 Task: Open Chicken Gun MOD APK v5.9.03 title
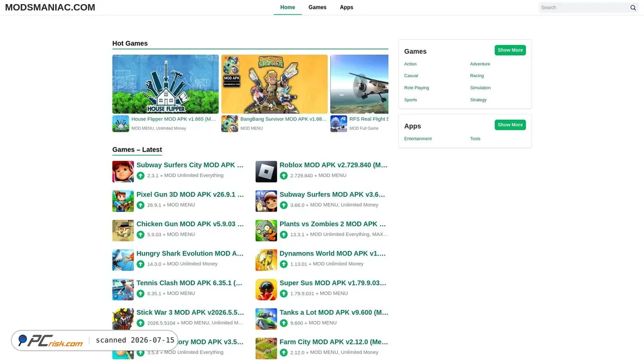click(190, 224)
